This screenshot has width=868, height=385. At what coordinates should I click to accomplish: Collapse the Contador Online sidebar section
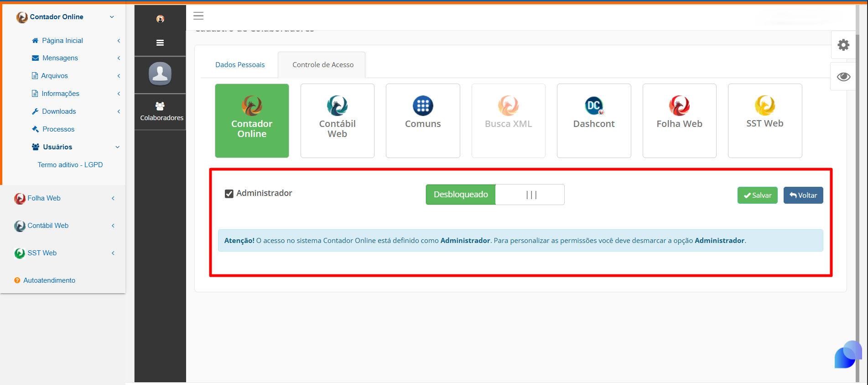pos(112,17)
